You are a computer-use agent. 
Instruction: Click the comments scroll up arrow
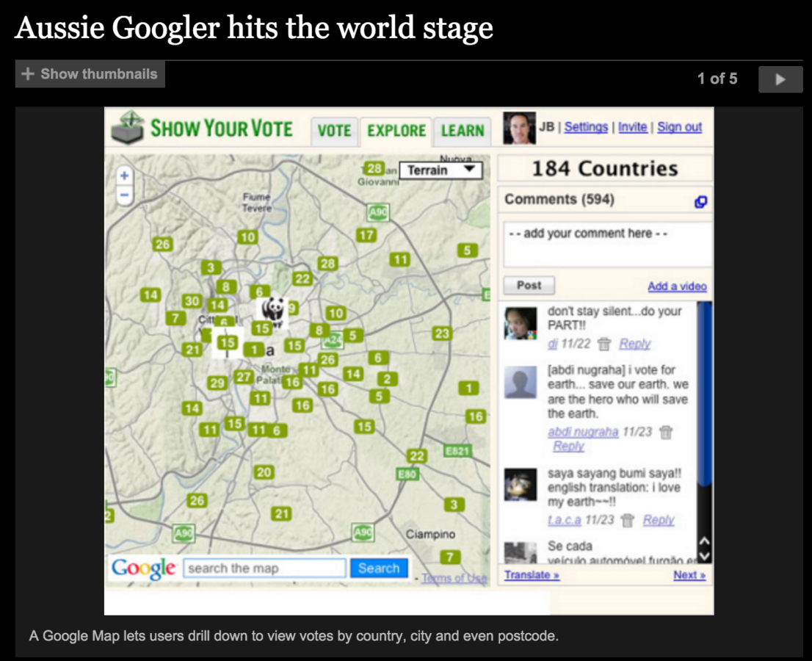coord(704,541)
